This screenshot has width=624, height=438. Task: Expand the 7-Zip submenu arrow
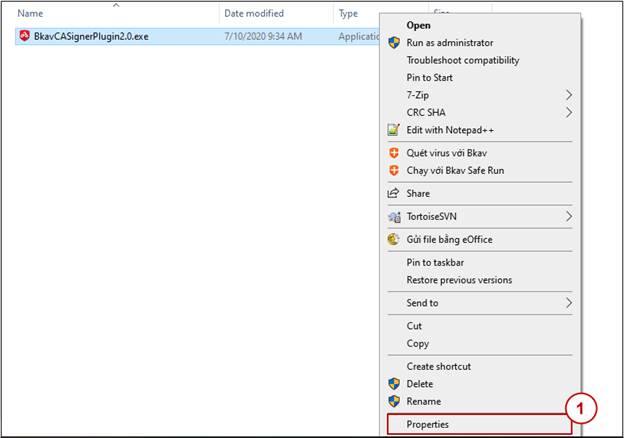point(569,95)
